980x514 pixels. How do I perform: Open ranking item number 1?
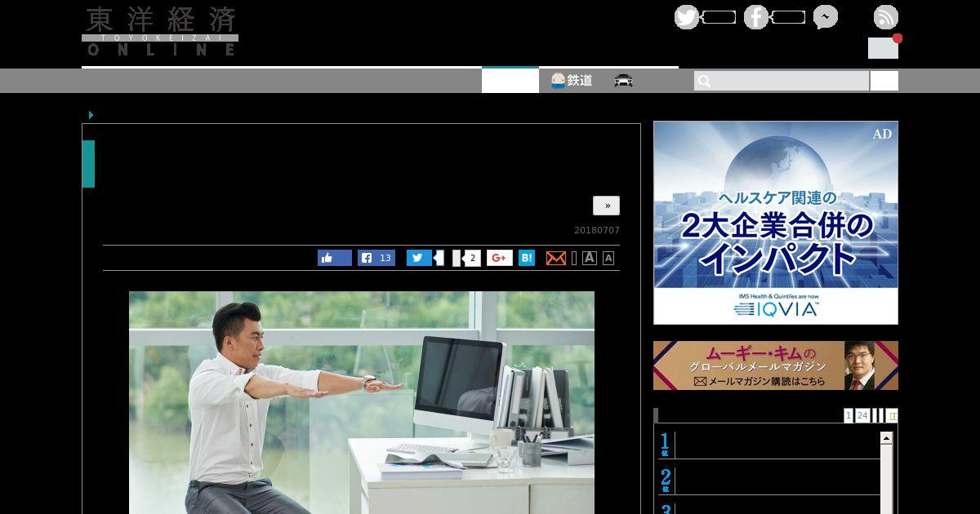pyautogui.click(x=769, y=444)
